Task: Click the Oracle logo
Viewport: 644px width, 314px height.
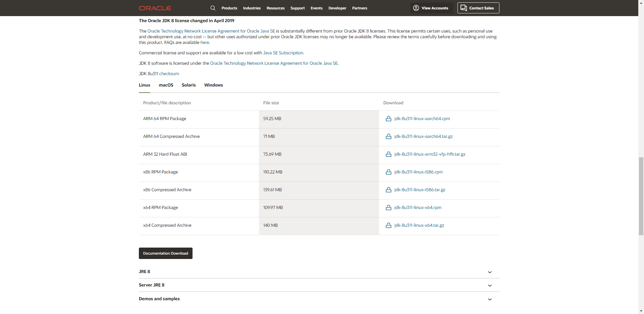Action: point(155,8)
